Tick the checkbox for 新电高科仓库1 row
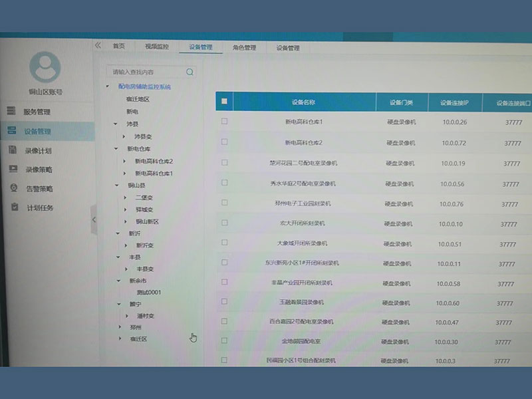This screenshot has height=399, width=532. [224, 121]
